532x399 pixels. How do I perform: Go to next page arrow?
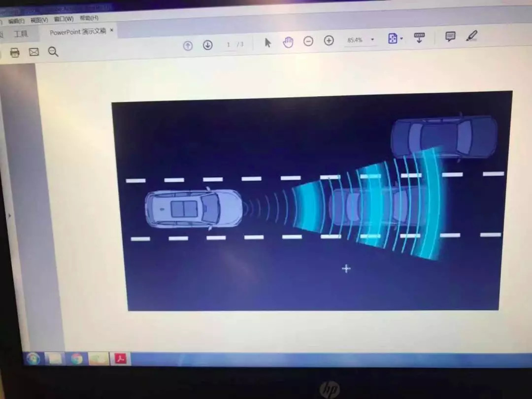click(x=208, y=45)
